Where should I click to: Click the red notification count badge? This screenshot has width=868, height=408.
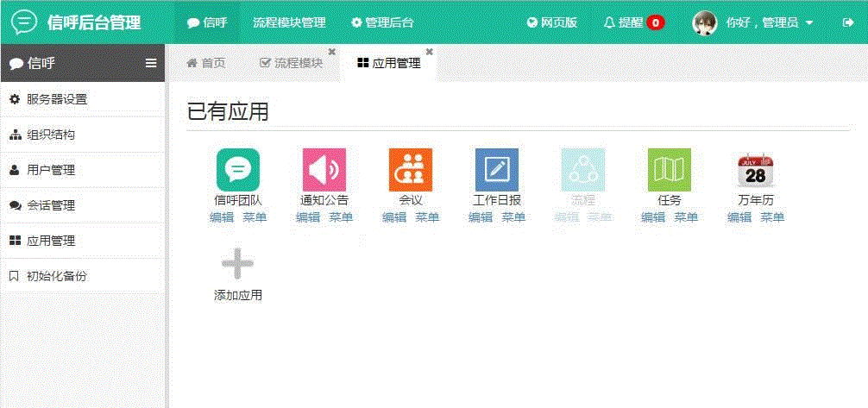[656, 22]
